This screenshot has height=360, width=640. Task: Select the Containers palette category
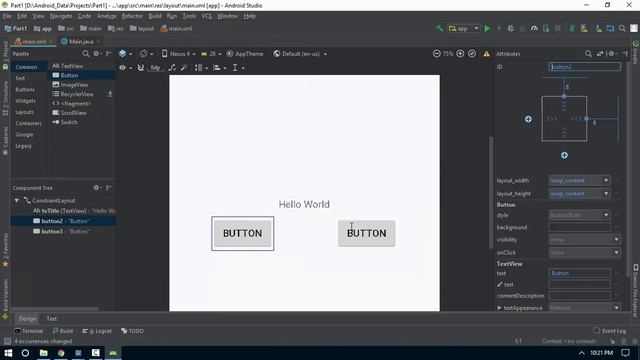29,123
